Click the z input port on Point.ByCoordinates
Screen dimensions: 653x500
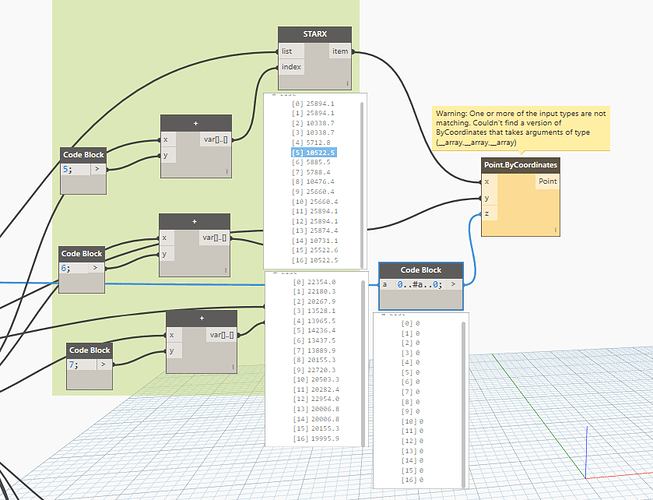[x=488, y=214]
